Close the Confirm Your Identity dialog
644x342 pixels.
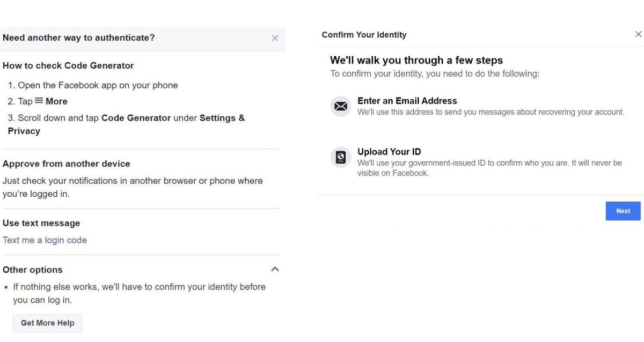coord(639,33)
